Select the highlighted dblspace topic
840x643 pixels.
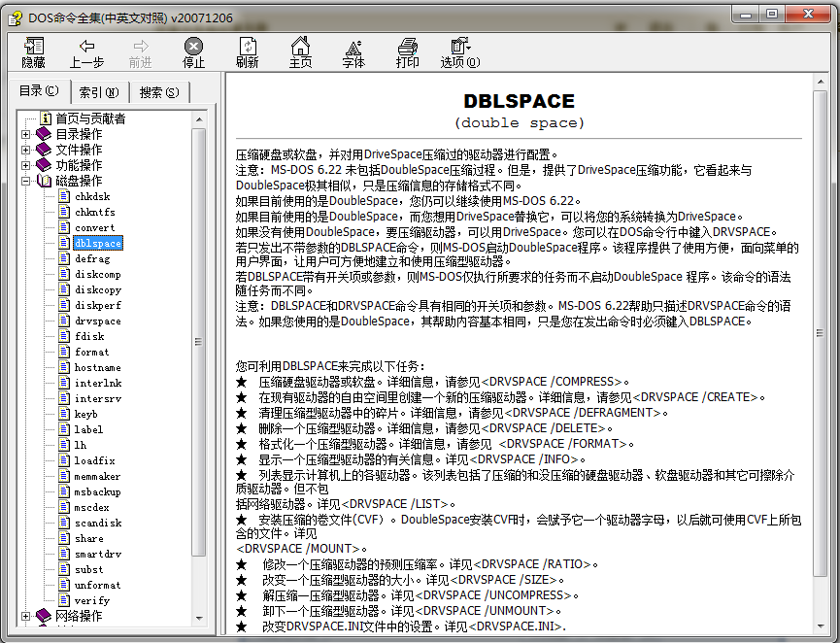(x=98, y=243)
